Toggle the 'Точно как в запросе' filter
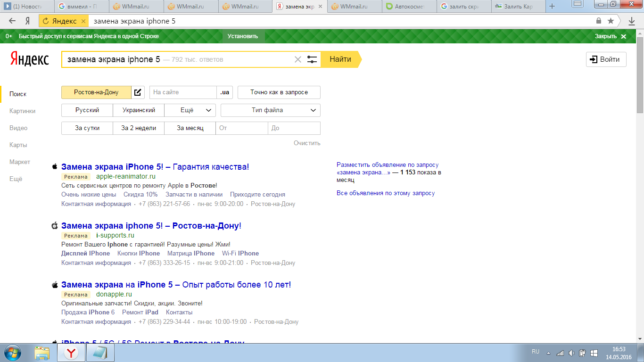 click(279, 92)
